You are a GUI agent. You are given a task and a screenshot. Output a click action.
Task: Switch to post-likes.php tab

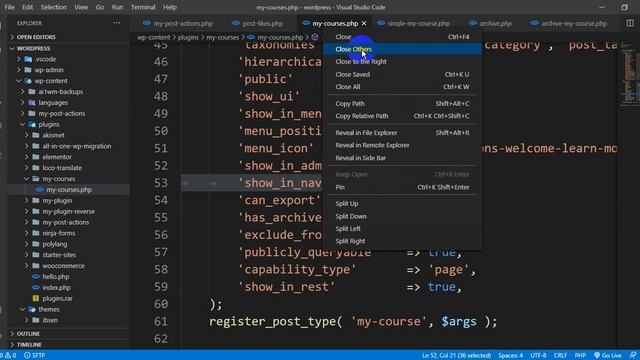(x=258, y=23)
